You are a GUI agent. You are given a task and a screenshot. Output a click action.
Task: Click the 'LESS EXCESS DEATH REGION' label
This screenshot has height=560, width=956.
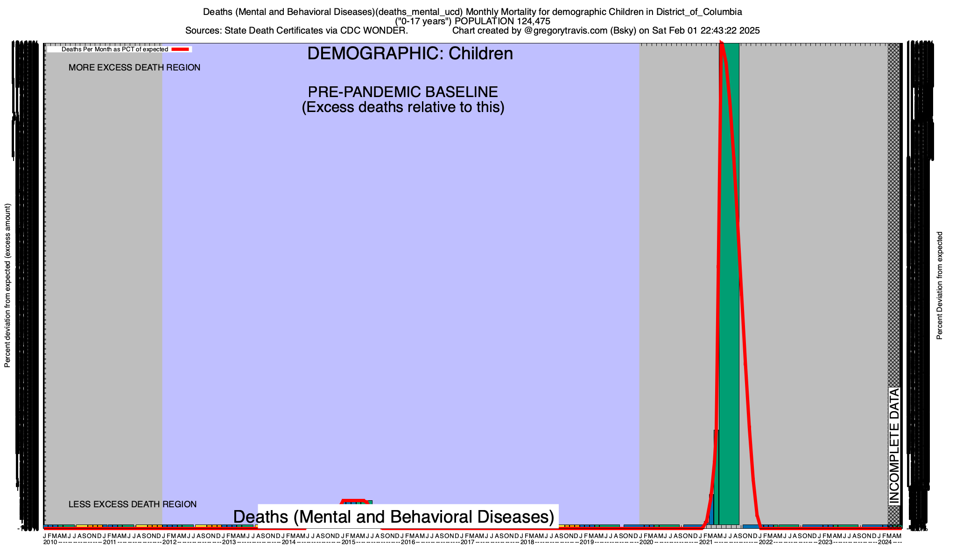133,504
